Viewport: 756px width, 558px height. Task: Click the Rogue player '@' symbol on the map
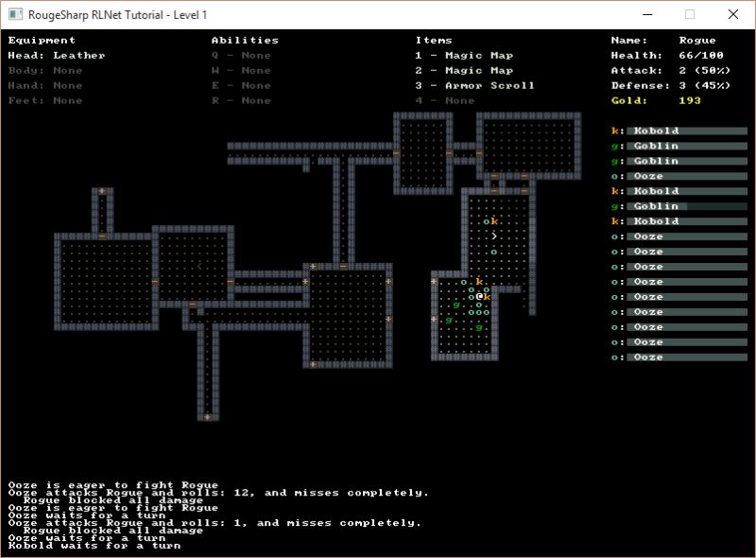[x=479, y=296]
